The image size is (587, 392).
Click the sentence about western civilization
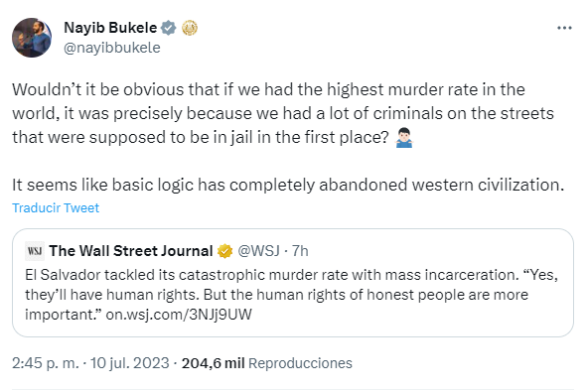coord(288,185)
